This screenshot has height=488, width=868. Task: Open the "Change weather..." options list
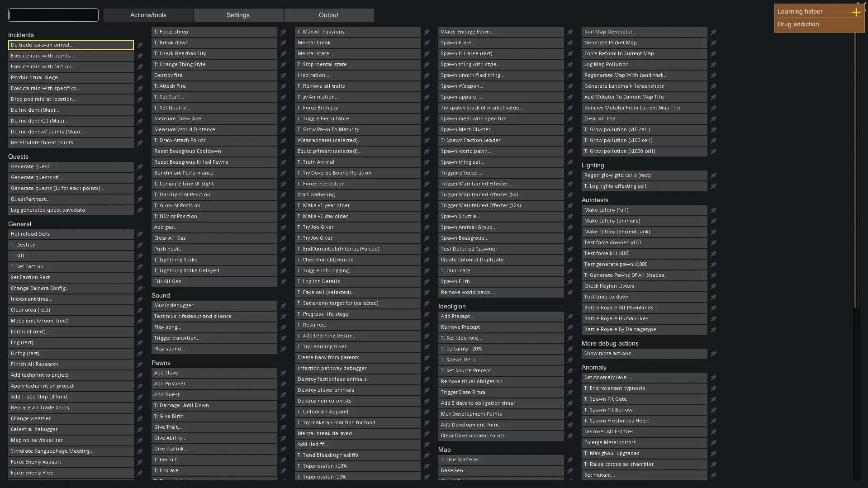(71, 419)
